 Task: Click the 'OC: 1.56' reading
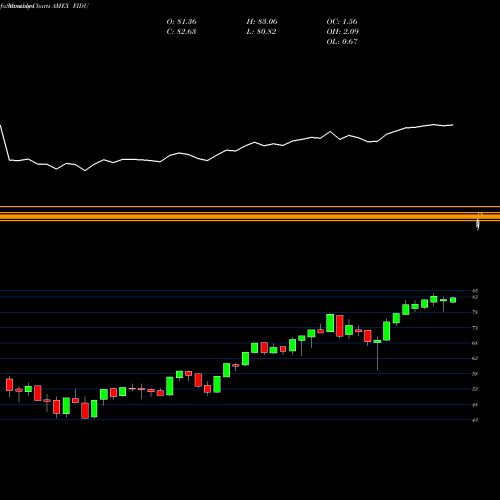pos(342,22)
